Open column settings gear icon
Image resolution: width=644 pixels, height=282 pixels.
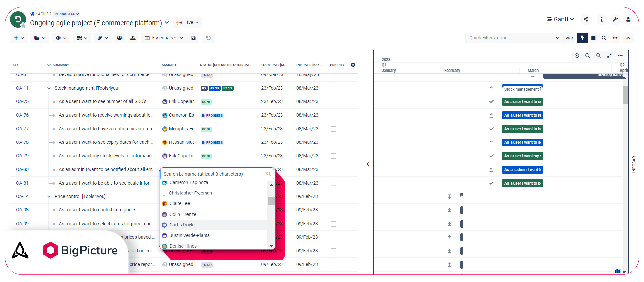[353, 65]
